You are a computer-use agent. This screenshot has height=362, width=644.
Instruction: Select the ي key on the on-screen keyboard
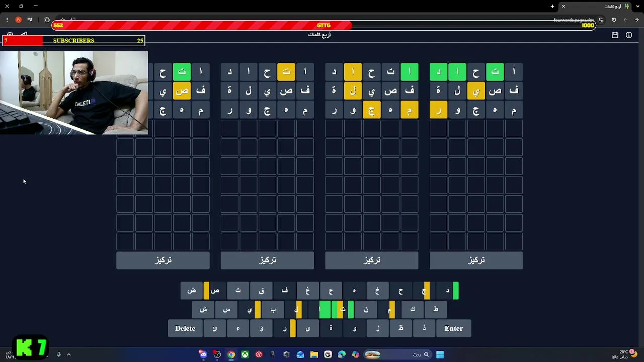coord(250,310)
